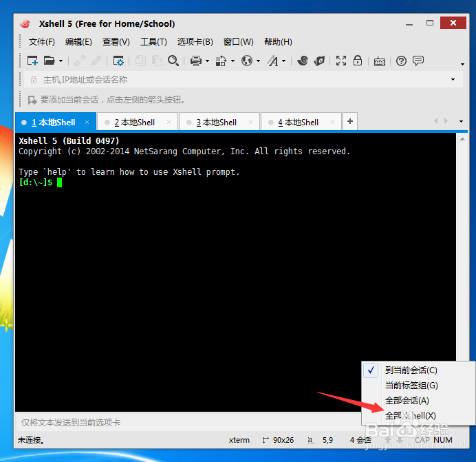Viewport: 476px width, 462px height.
Task: Click the New session toolbar icon
Action: point(32,61)
